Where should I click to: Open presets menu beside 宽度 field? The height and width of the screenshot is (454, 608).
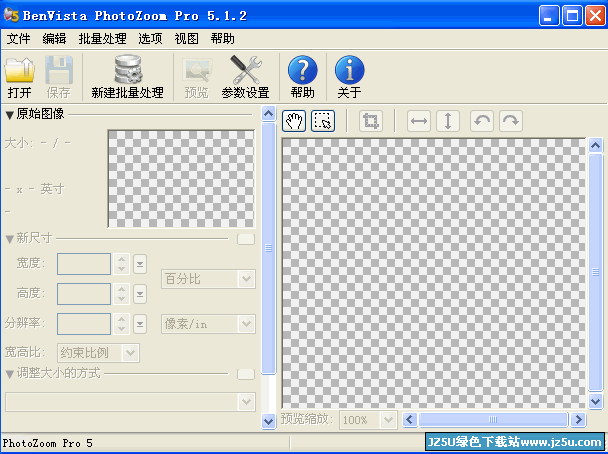(140, 264)
